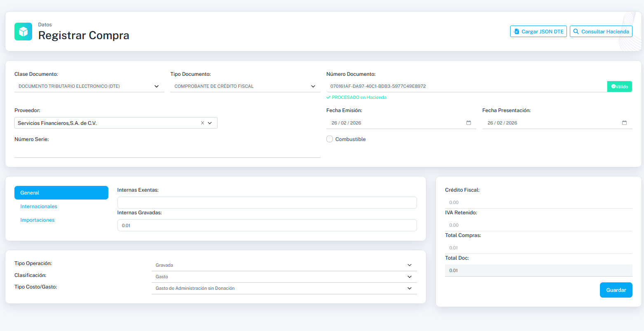Clear the selected Proveedor with X icon
The image size is (644, 331).
(202, 123)
